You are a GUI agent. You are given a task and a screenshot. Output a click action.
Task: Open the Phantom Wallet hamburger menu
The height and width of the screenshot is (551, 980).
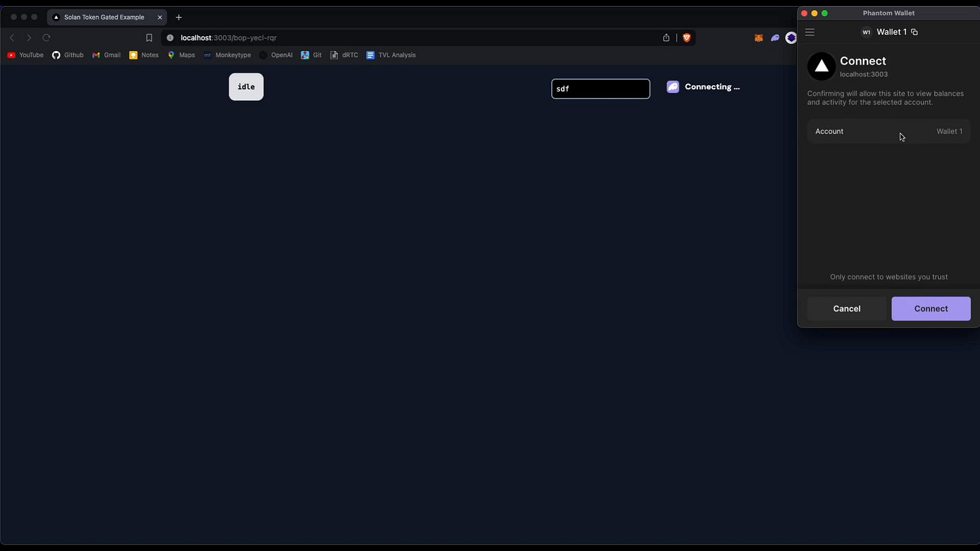pyautogui.click(x=810, y=32)
